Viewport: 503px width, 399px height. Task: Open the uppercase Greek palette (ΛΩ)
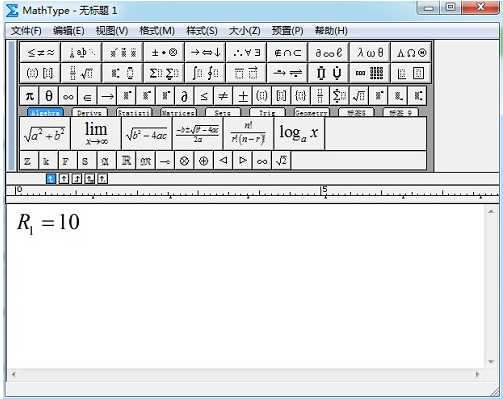pos(411,52)
